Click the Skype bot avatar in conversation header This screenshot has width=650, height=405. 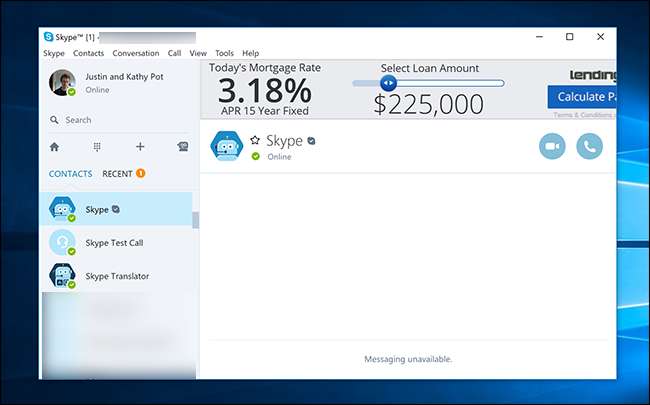click(226, 146)
